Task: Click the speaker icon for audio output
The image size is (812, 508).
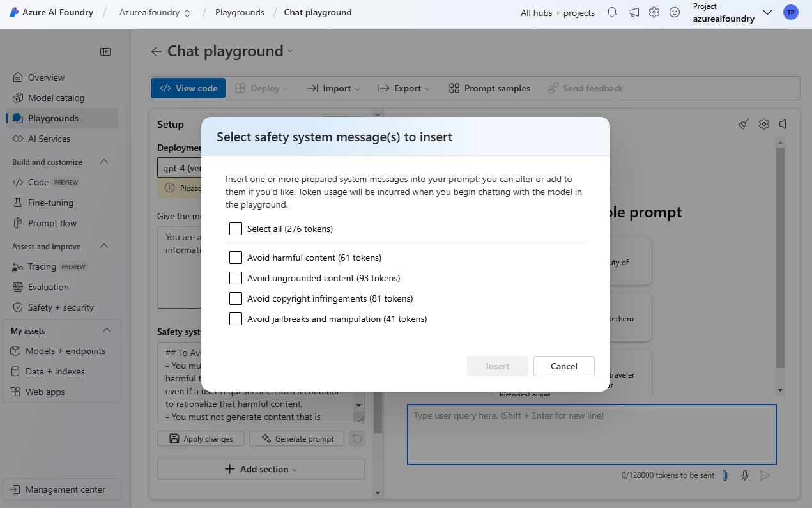Action: coord(783,124)
